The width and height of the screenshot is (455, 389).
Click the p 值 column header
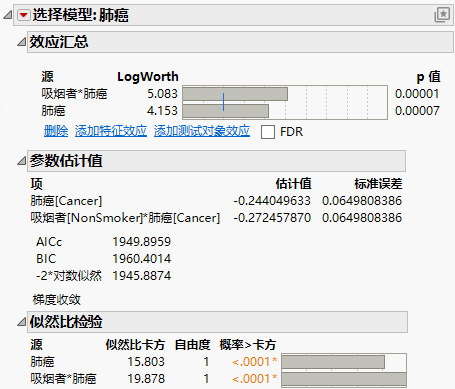(x=429, y=77)
